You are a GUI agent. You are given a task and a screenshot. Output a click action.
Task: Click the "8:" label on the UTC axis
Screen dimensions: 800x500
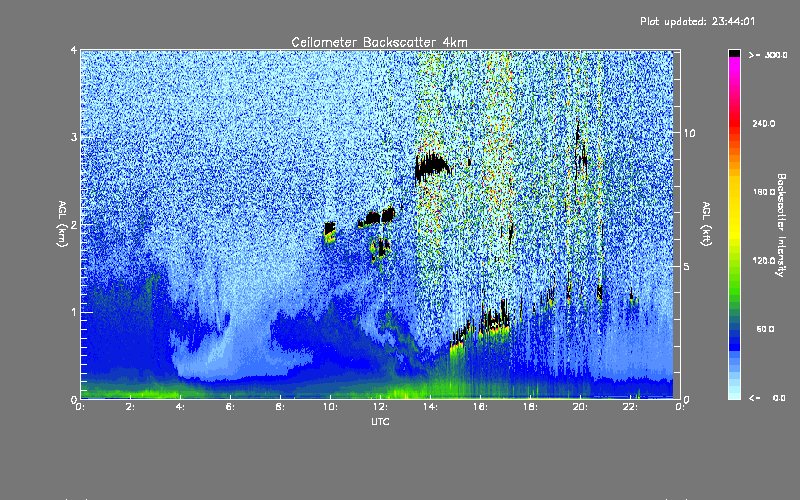point(280,407)
